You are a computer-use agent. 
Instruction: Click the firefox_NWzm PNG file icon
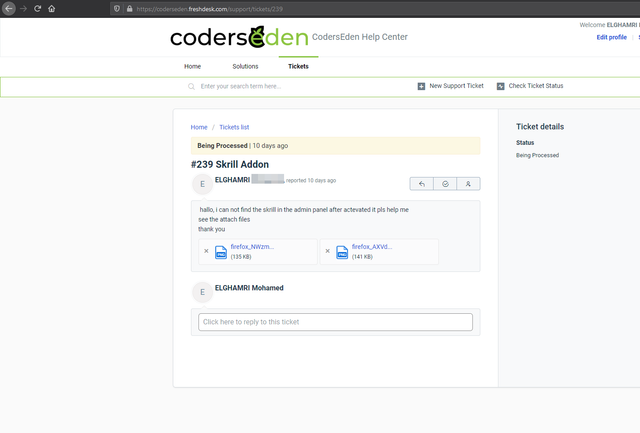coord(221,252)
